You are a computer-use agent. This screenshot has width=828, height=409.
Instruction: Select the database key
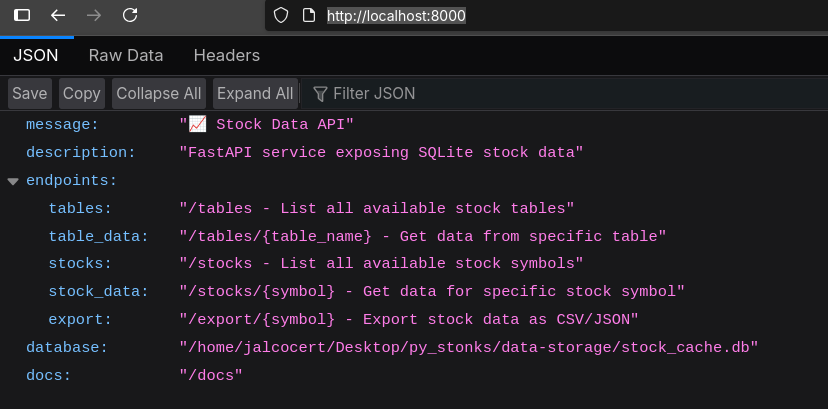pos(67,348)
